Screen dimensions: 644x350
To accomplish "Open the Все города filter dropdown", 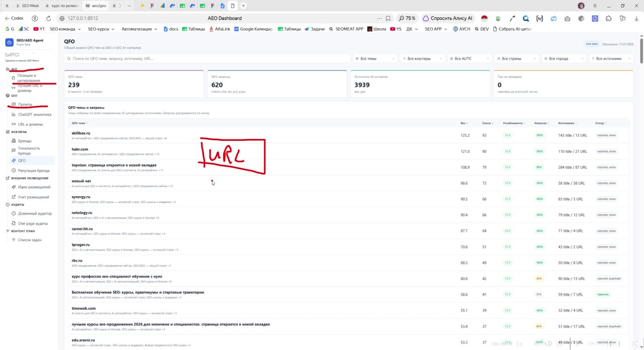I will click(x=564, y=59).
